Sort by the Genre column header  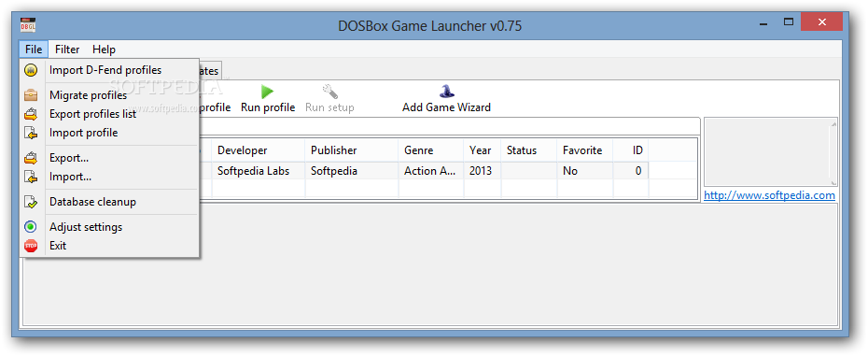tap(430, 150)
